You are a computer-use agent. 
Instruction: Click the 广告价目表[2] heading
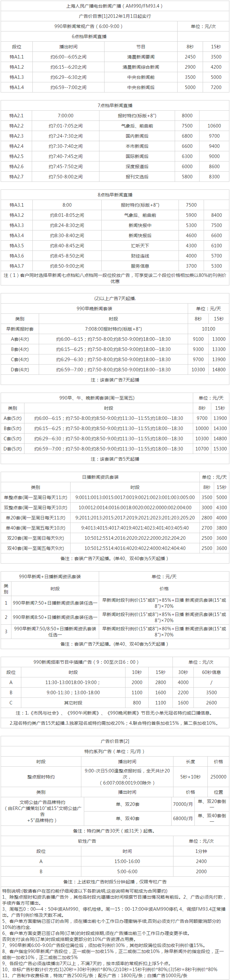[115, 741]
